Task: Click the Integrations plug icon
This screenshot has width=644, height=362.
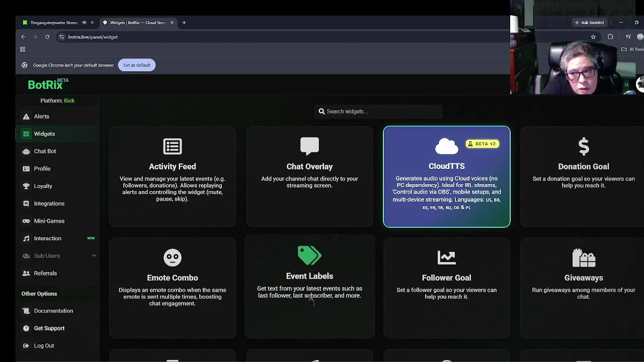Action: pyautogui.click(x=26, y=204)
